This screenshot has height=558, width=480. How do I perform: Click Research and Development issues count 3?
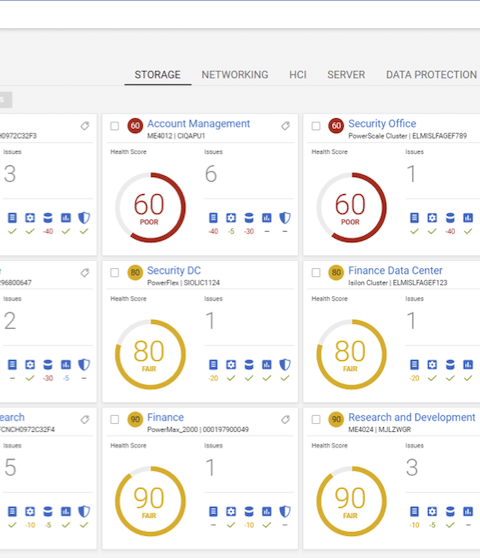tap(412, 467)
